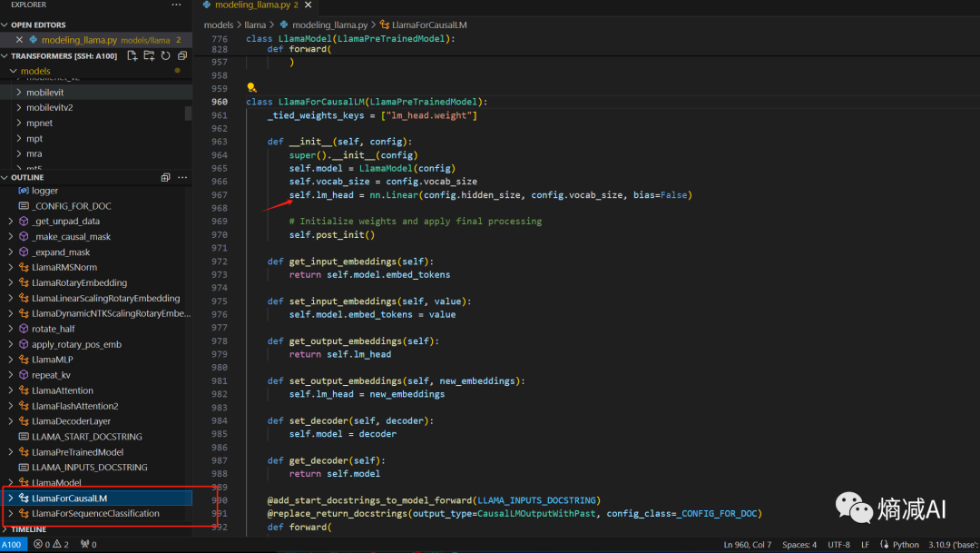This screenshot has width=980, height=553.
Task: Click the A100 remote host status indicator
Action: (13, 544)
